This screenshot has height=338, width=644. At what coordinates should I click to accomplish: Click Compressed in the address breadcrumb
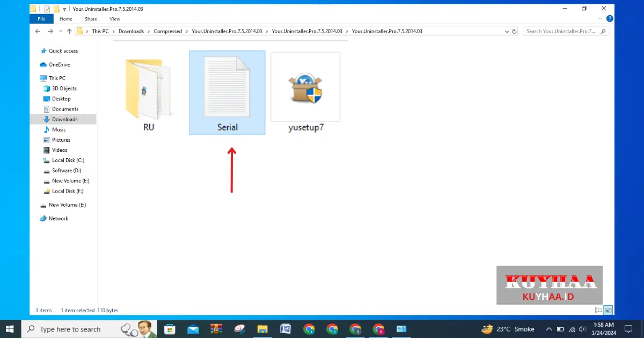tap(167, 31)
